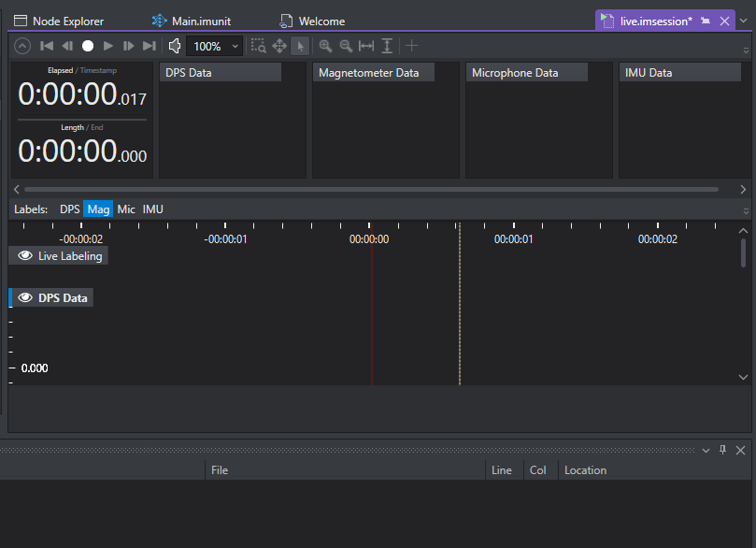Zoom out of the timeline
The height and width of the screenshot is (548, 756).
(346, 46)
